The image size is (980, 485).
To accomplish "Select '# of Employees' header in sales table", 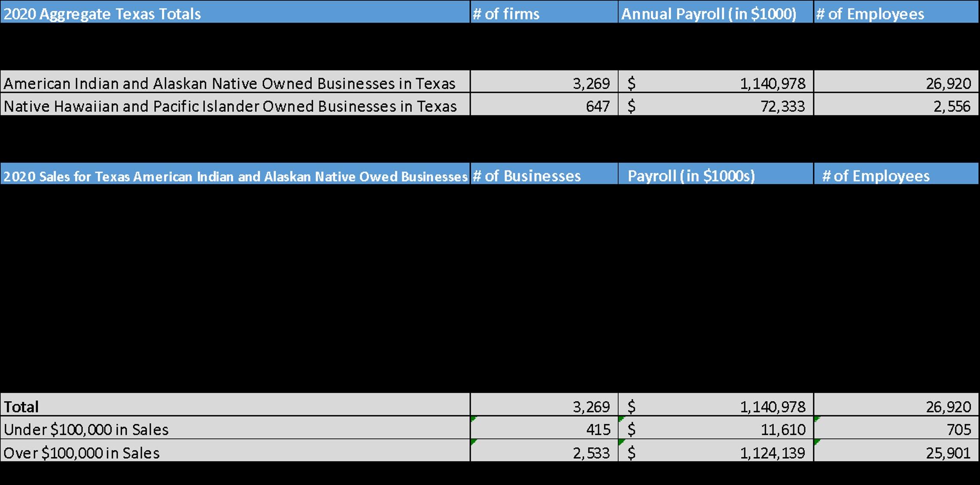I will [896, 174].
